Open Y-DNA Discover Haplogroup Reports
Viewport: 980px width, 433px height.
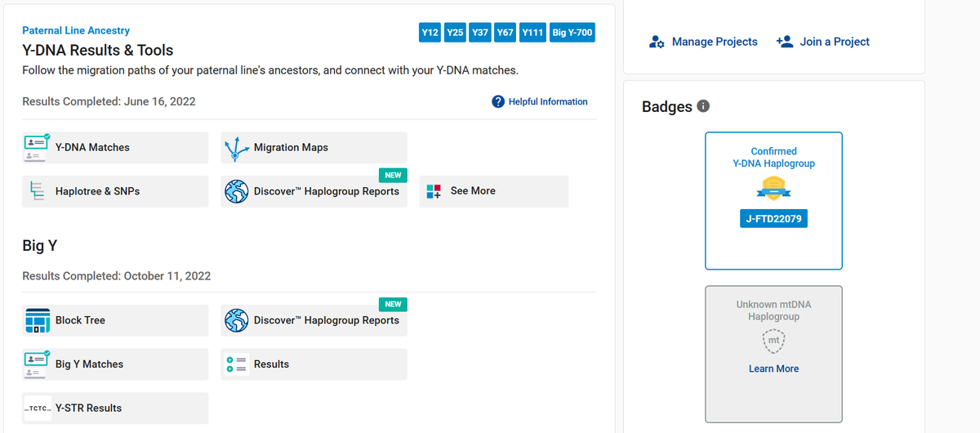(x=314, y=191)
